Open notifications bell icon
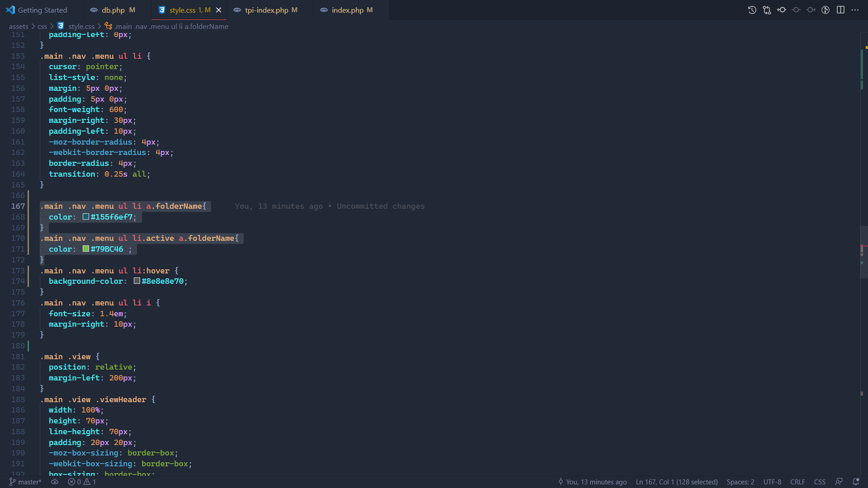The height and width of the screenshot is (488, 868). point(856,482)
